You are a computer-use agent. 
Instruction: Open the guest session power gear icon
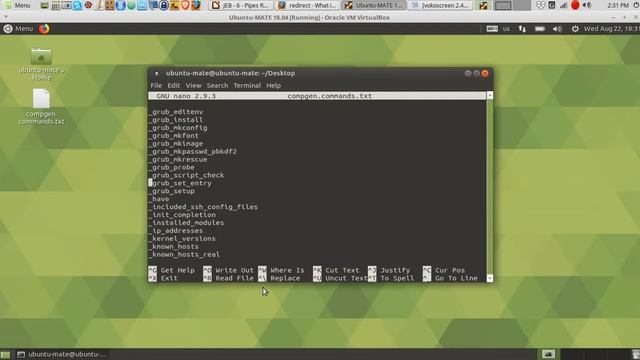575,29
